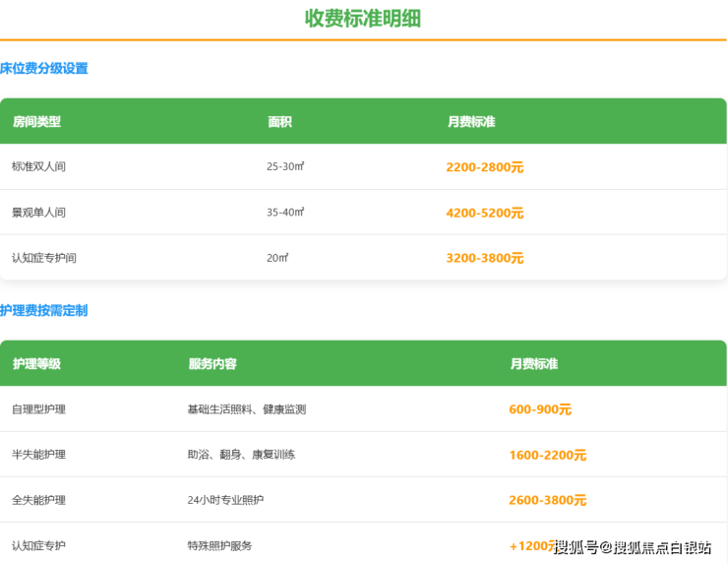Select the 24小时专业照护 service description
This screenshot has height=563, width=728.
[x=225, y=500]
